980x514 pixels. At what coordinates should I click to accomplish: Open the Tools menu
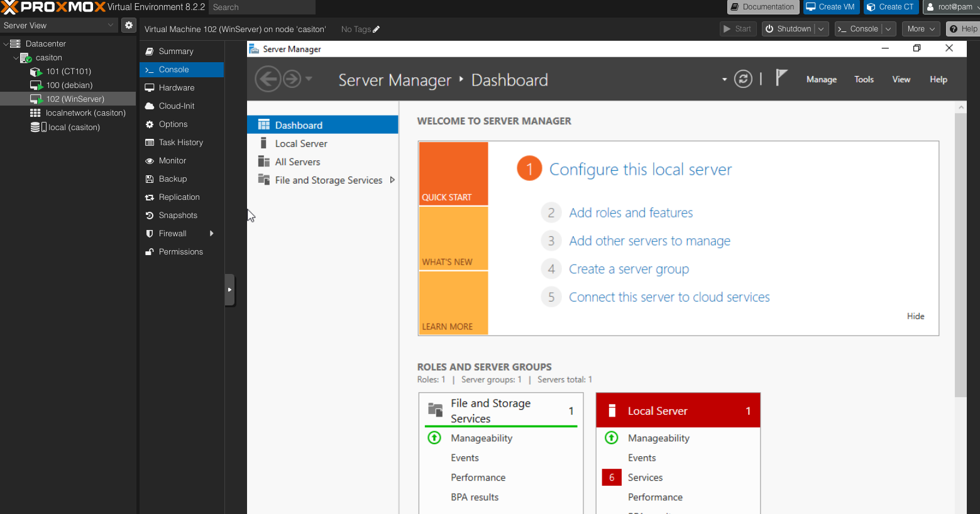[x=864, y=80]
